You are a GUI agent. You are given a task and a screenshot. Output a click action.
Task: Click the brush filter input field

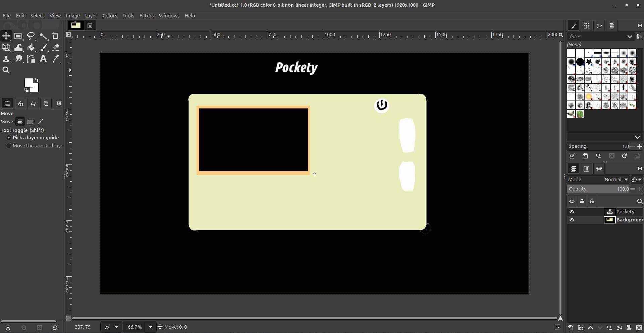(596, 37)
